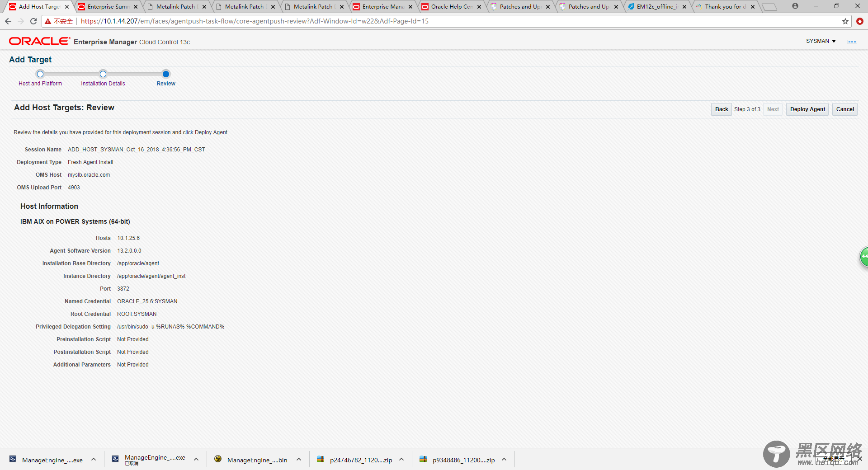Click the Back button
The width and height of the screenshot is (868, 470).
[x=722, y=109]
